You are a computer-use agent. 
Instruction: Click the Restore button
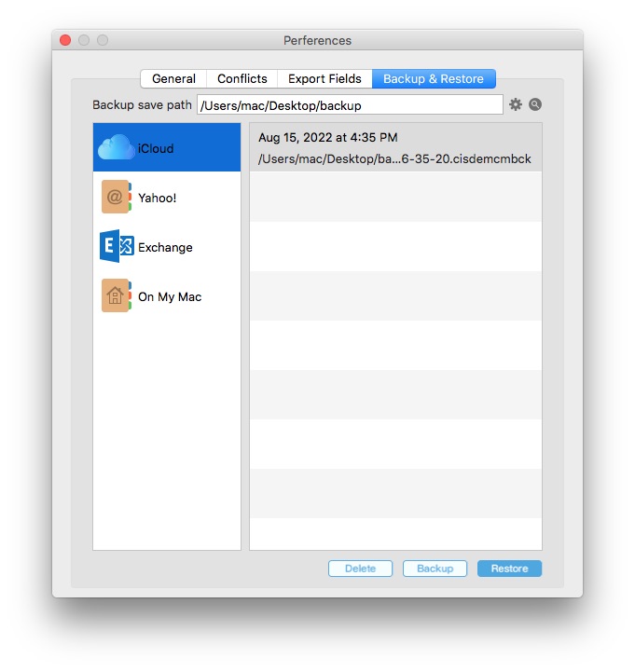509,569
